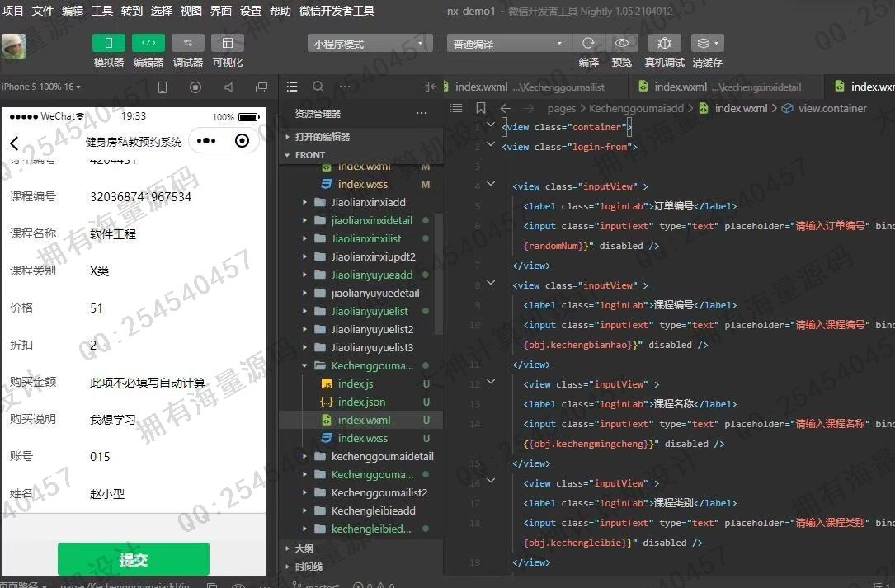Toggle the simulator (模拟器) panel button
The image size is (895, 588).
click(x=108, y=44)
